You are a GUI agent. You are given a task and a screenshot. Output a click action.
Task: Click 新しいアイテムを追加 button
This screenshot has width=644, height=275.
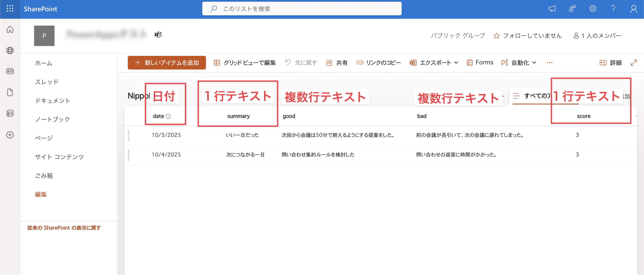[167, 62]
